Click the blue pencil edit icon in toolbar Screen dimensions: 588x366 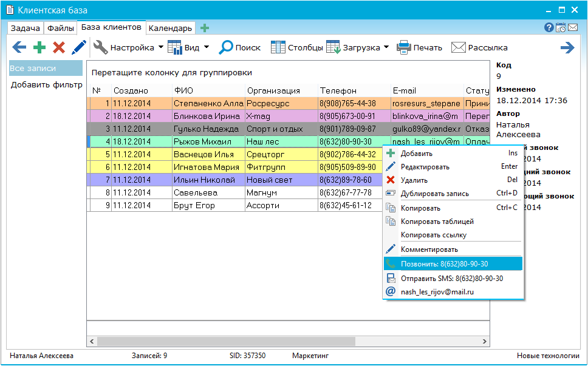pos(79,47)
